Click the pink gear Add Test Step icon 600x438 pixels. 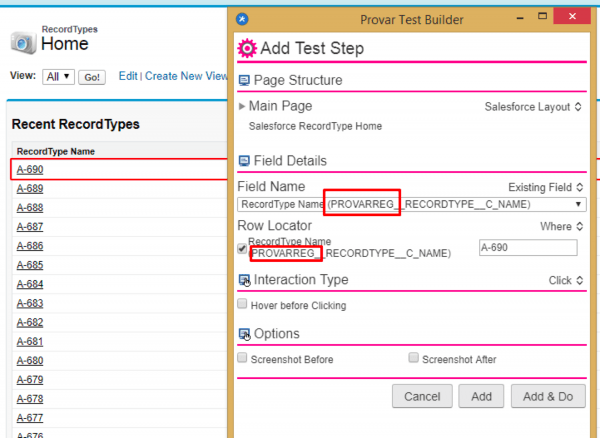[x=247, y=48]
